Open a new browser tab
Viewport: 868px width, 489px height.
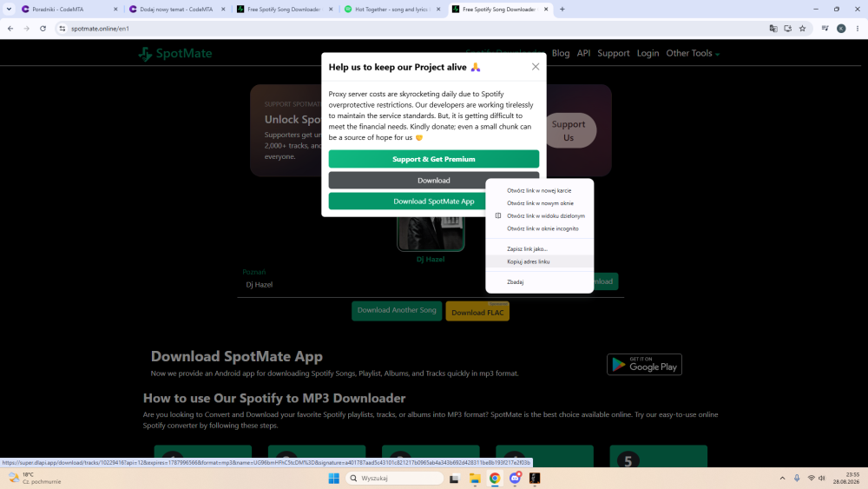point(562,10)
